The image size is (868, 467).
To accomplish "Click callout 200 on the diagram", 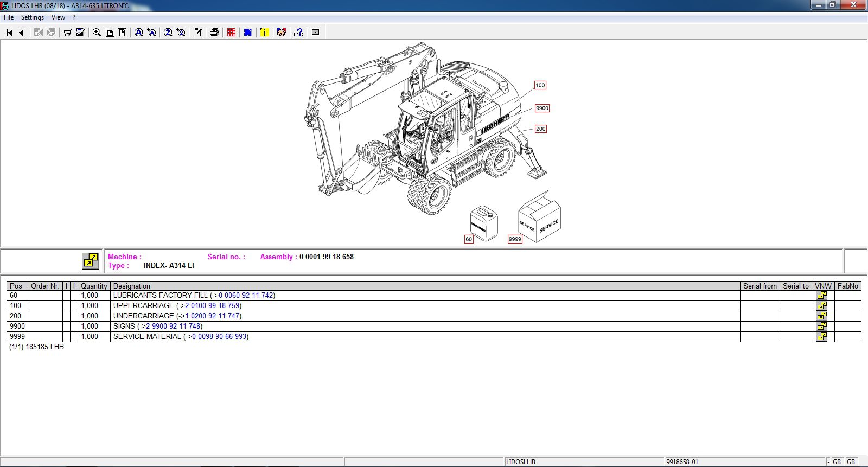I will (541, 129).
